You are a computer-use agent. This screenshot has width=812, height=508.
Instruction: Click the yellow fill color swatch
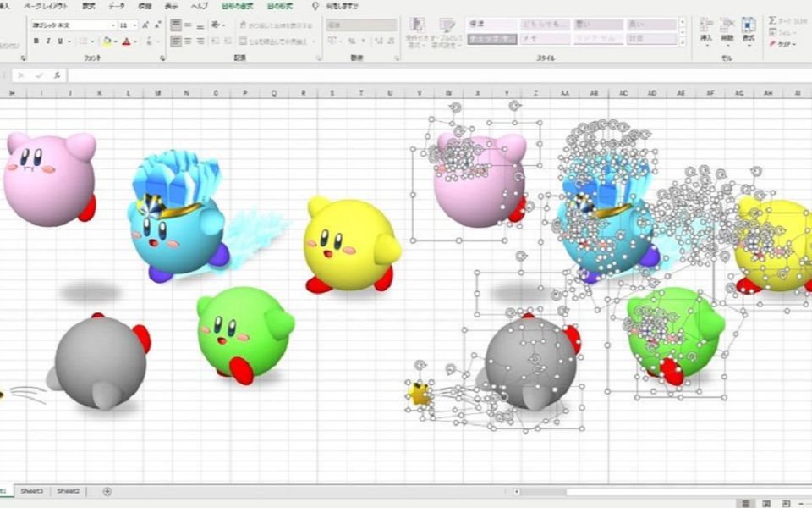click(107, 41)
